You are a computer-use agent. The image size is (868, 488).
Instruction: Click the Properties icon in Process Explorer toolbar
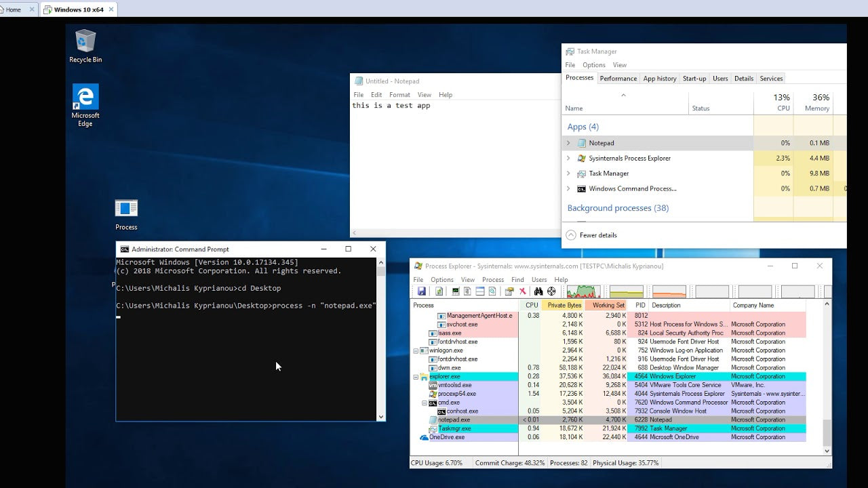pyautogui.click(x=509, y=291)
